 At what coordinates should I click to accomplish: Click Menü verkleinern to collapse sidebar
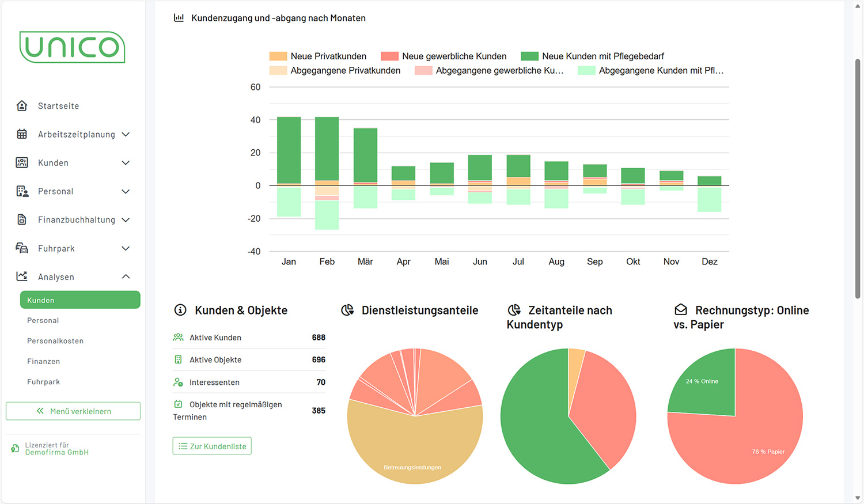point(73,411)
